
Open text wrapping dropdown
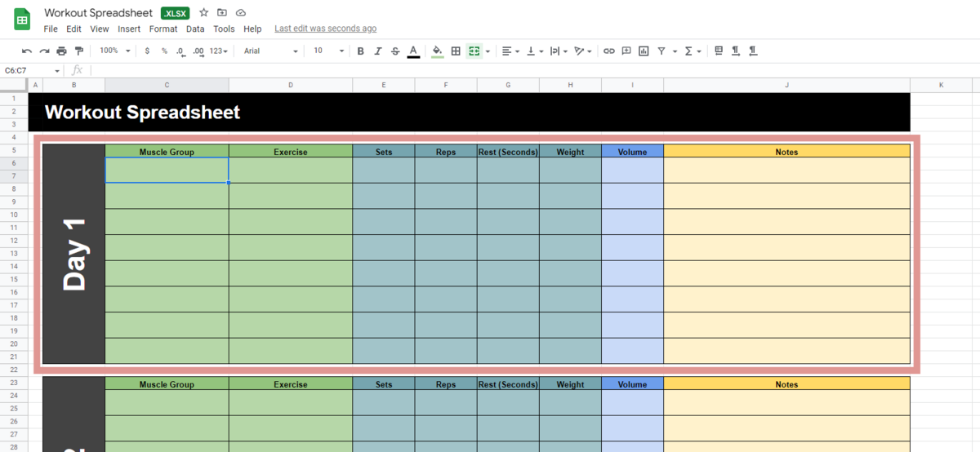pos(559,51)
